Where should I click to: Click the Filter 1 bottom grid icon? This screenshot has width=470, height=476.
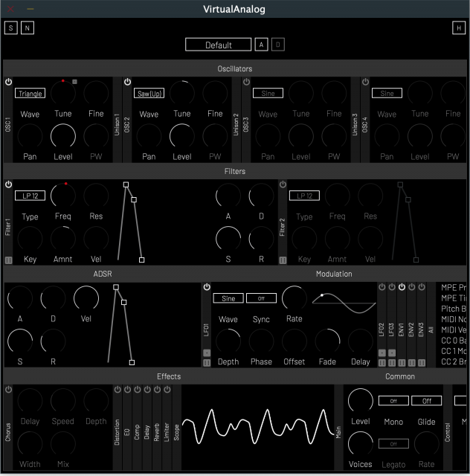click(8, 260)
